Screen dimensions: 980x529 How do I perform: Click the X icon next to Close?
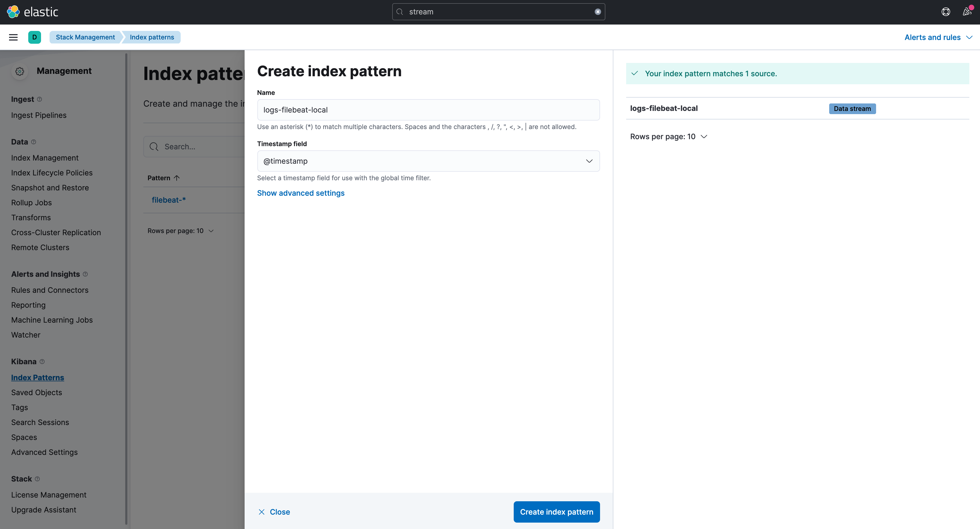261,512
